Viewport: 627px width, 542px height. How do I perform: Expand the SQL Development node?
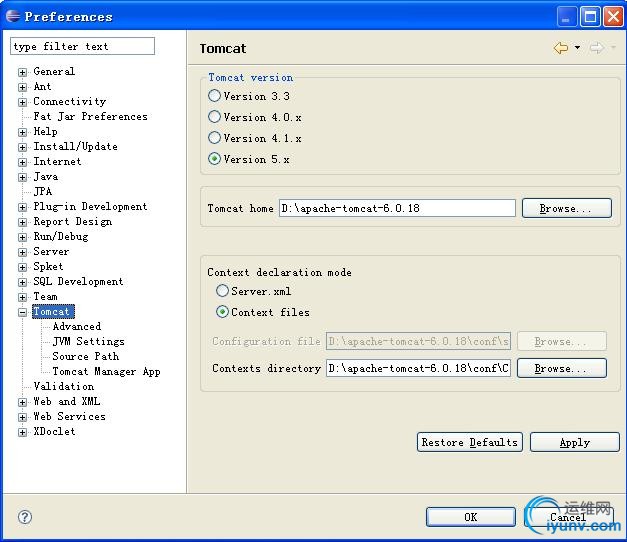(22, 282)
